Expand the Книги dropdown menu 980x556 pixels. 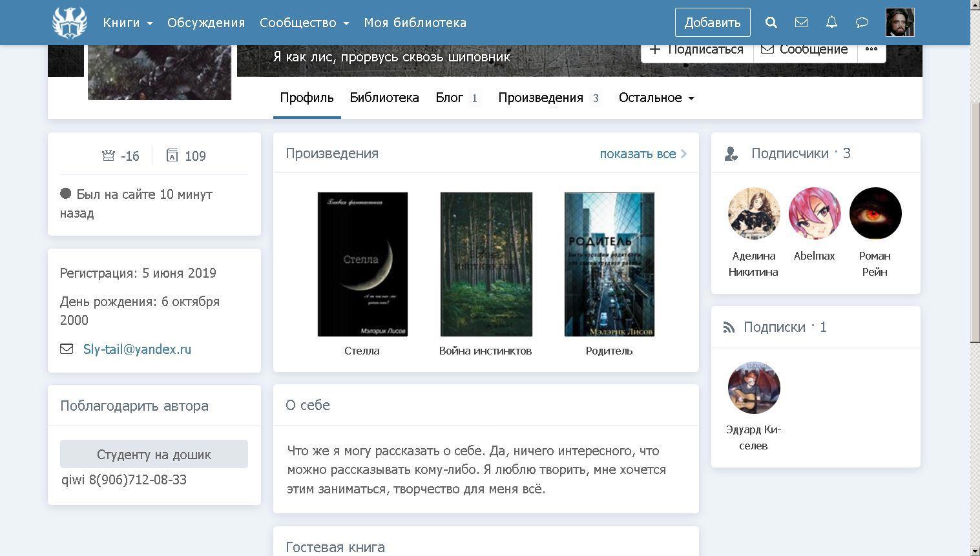coord(127,23)
